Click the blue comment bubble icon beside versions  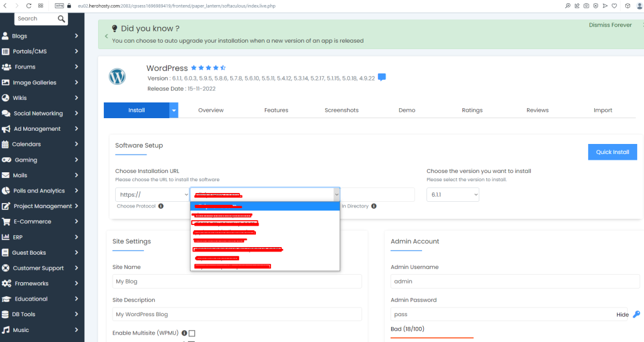point(382,78)
